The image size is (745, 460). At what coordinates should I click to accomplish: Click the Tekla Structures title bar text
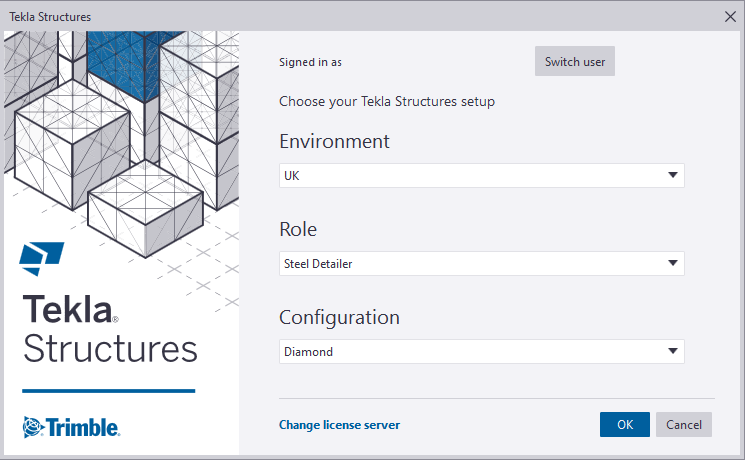coord(50,17)
